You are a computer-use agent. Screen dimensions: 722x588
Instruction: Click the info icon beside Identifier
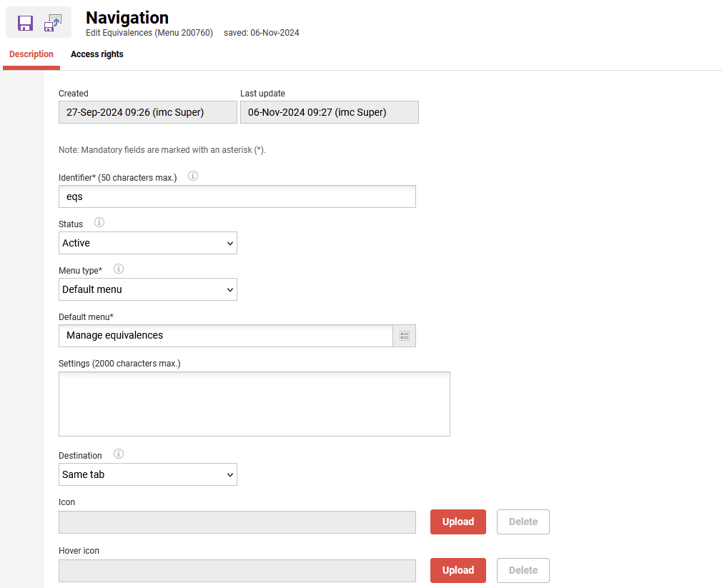pos(192,176)
